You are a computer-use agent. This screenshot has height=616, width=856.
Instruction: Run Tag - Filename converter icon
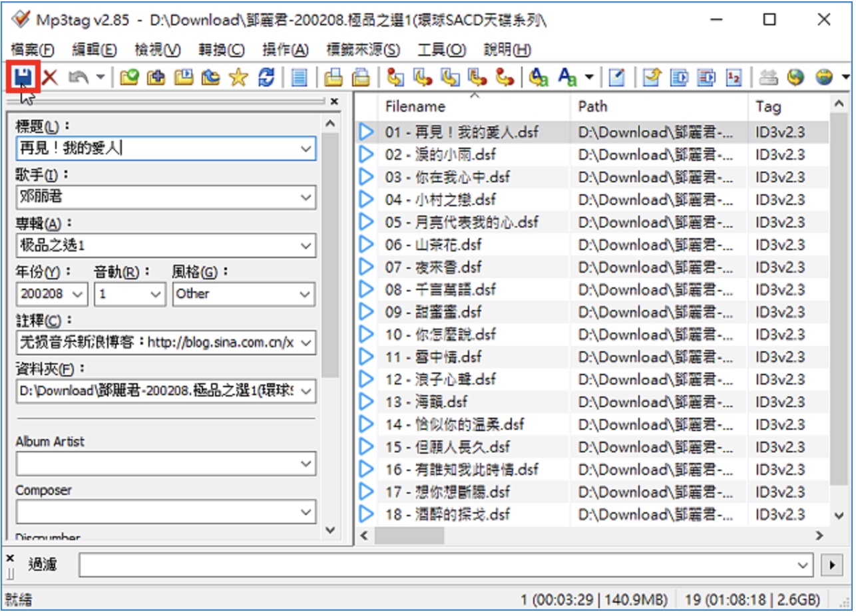click(395, 77)
